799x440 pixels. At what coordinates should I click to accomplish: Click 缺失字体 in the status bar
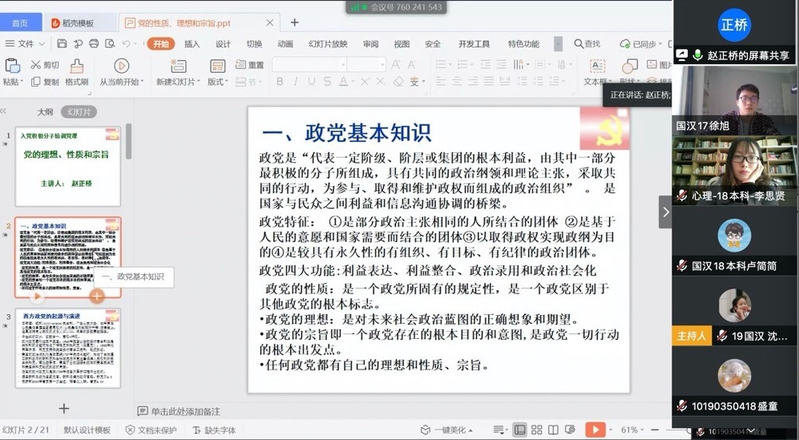tap(220, 430)
